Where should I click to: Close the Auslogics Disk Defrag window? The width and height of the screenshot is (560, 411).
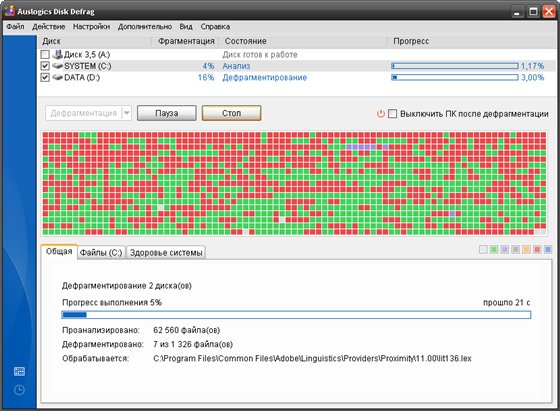pos(549,12)
